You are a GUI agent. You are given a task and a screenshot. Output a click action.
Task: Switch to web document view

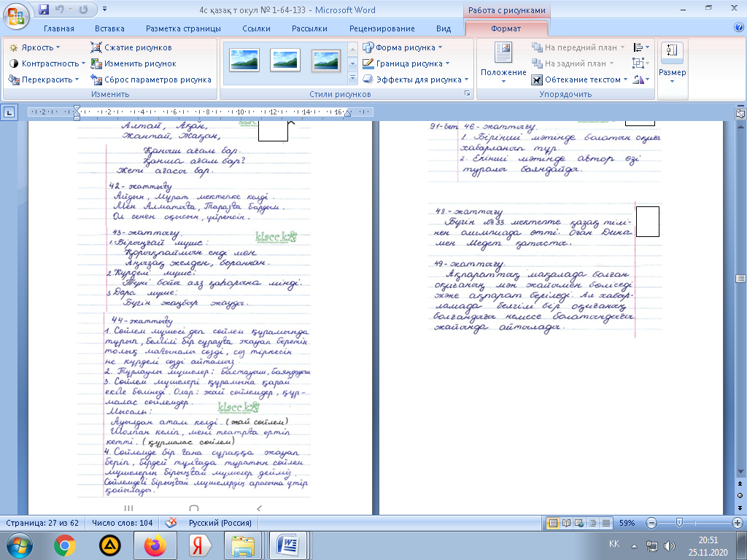578,523
